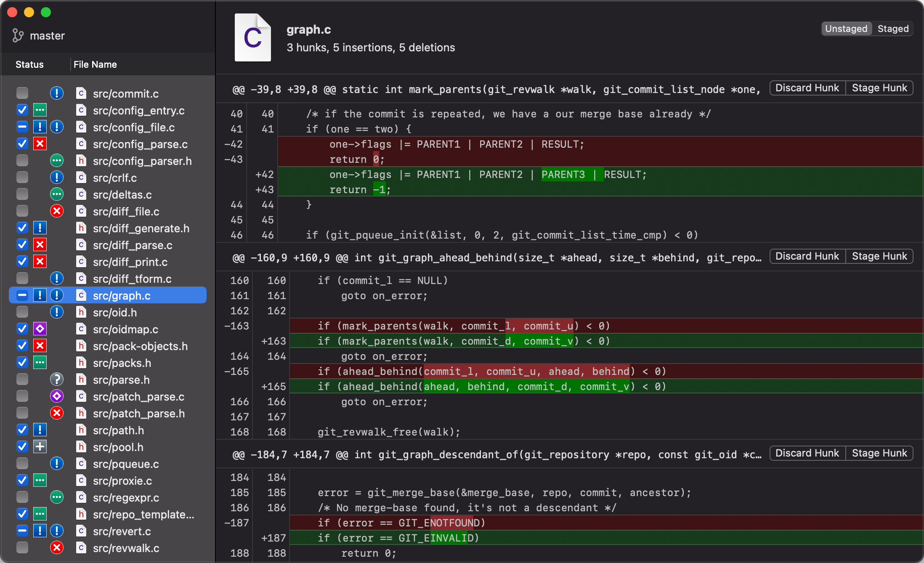Uncheck the box for src/config_entry.c

click(22, 110)
